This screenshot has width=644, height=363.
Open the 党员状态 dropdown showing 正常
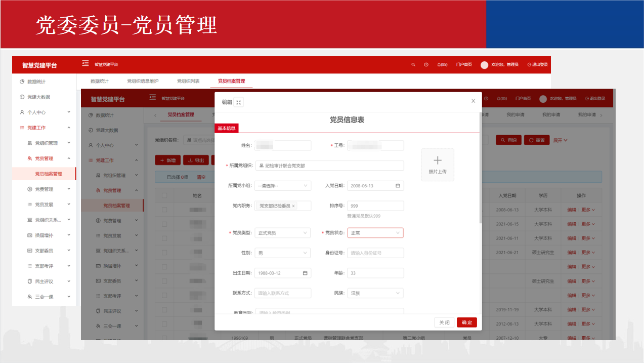coord(375,233)
